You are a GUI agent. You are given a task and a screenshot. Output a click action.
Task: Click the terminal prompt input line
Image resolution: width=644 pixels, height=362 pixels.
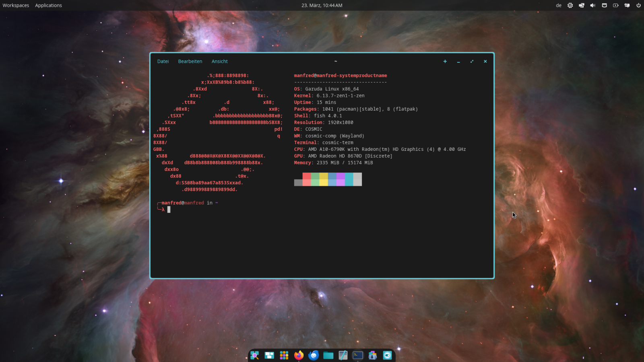[x=242, y=210]
